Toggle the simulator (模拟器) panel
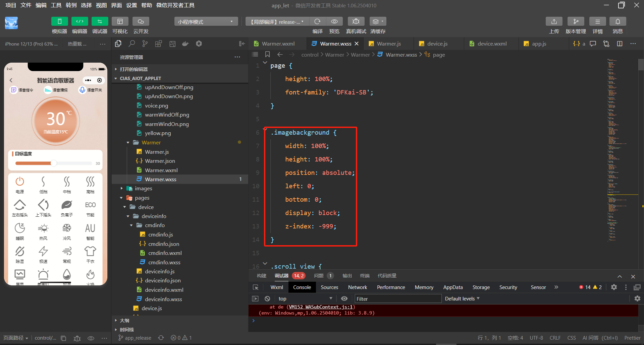Screen dimensions: 644x345 tap(59, 21)
